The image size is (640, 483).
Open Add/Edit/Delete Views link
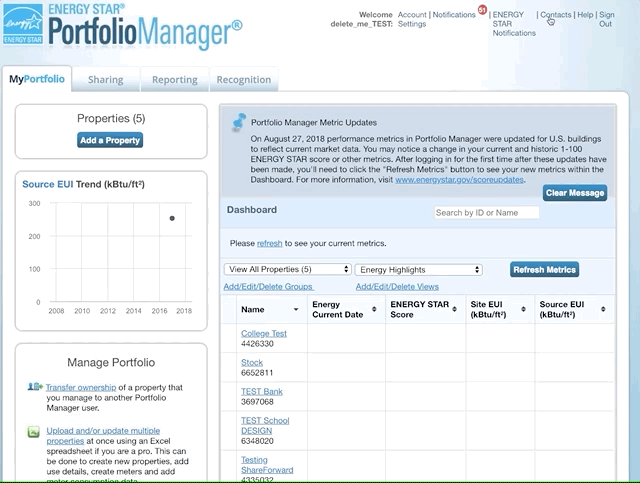point(397,287)
